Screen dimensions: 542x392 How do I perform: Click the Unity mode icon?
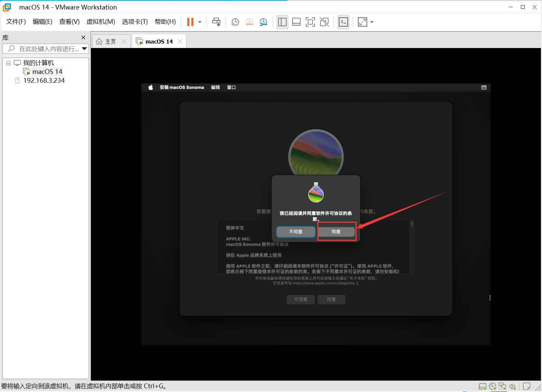point(324,22)
